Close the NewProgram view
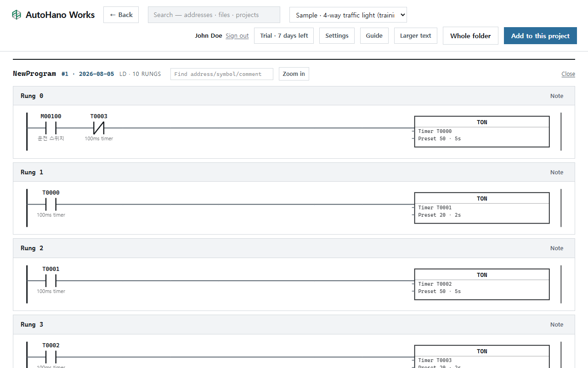This screenshot has width=588, height=368. tap(568, 74)
